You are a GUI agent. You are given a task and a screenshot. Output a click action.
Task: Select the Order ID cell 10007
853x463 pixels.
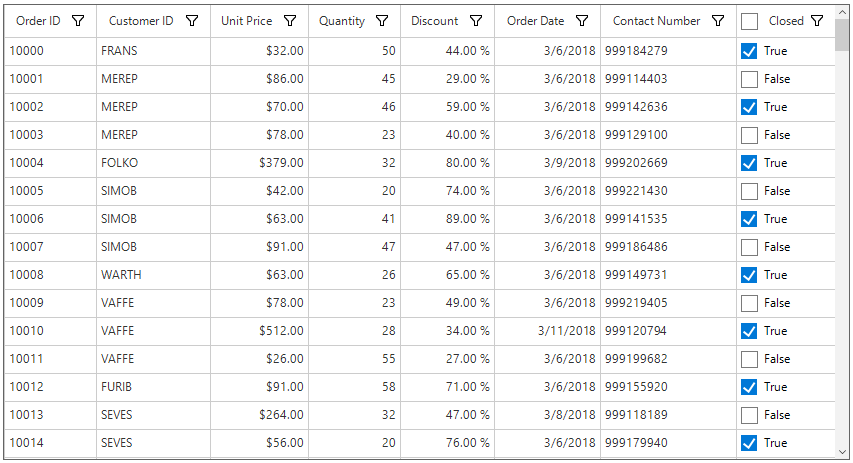click(x=51, y=248)
